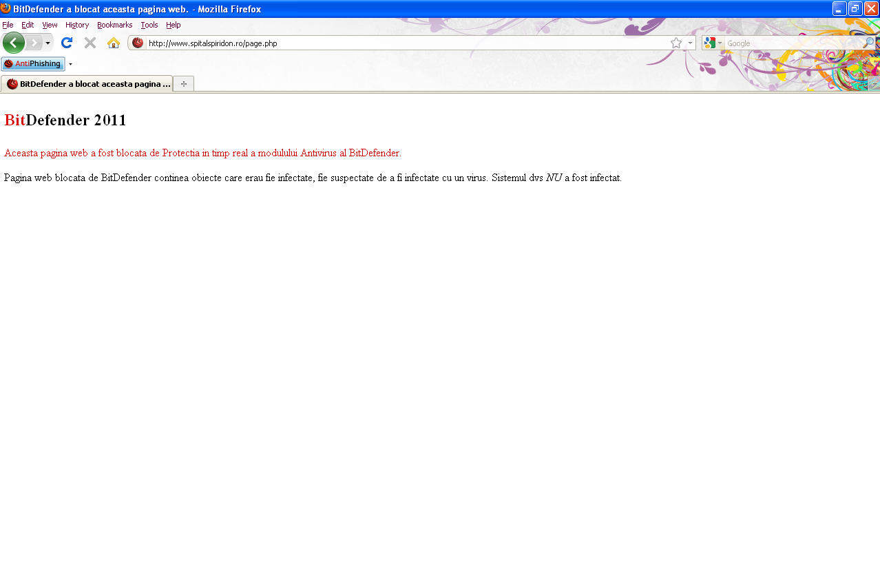The image size is (880, 588).
Task: Reload the page with the blue Refresh icon
Action: coord(67,43)
